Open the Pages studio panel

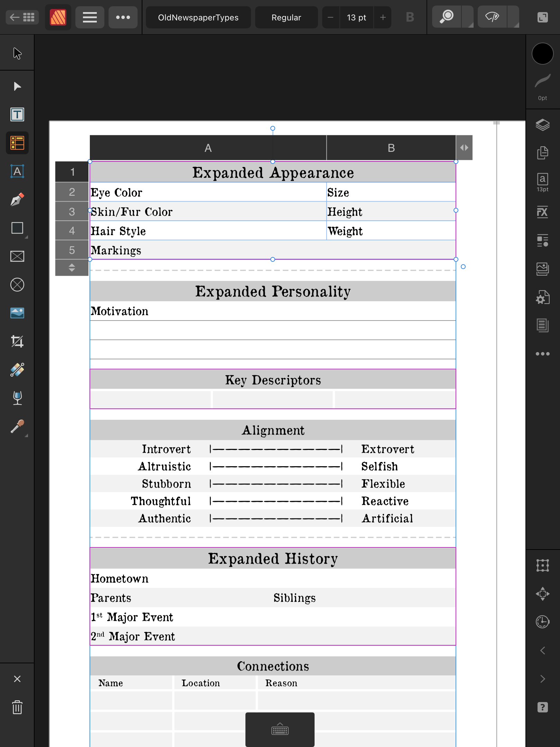(542, 153)
